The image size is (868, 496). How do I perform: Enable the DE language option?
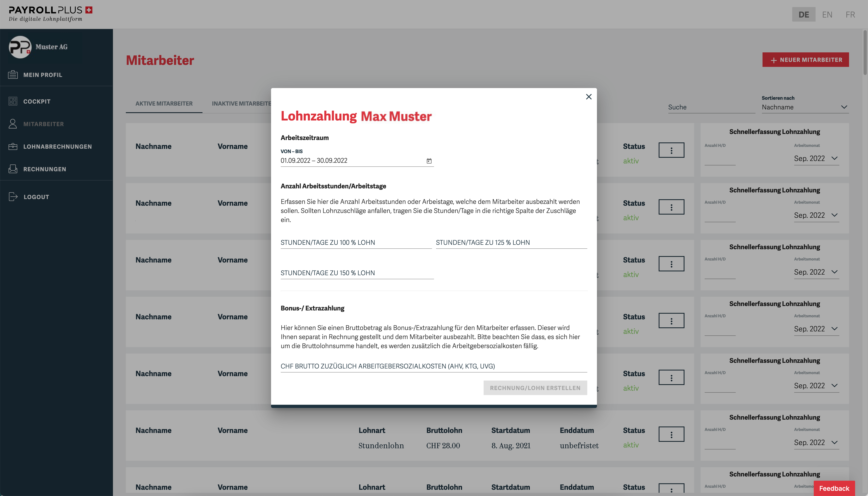click(803, 14)
